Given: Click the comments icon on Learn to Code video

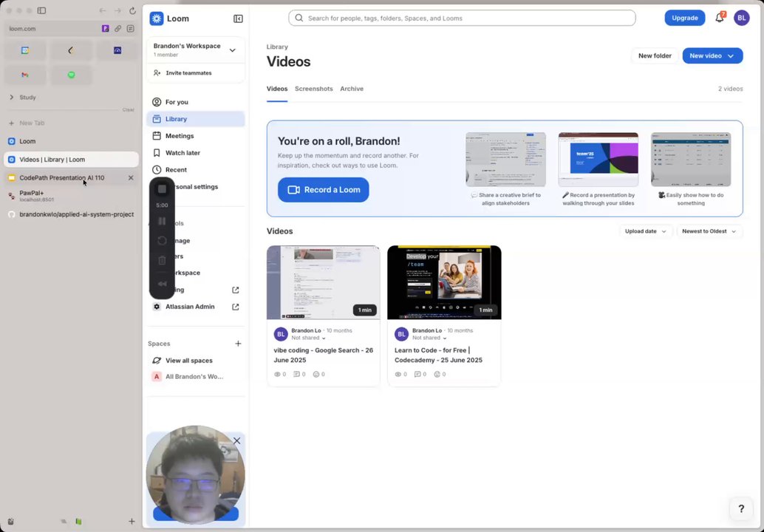Looking at the screenshot, I should pos(417,374).
